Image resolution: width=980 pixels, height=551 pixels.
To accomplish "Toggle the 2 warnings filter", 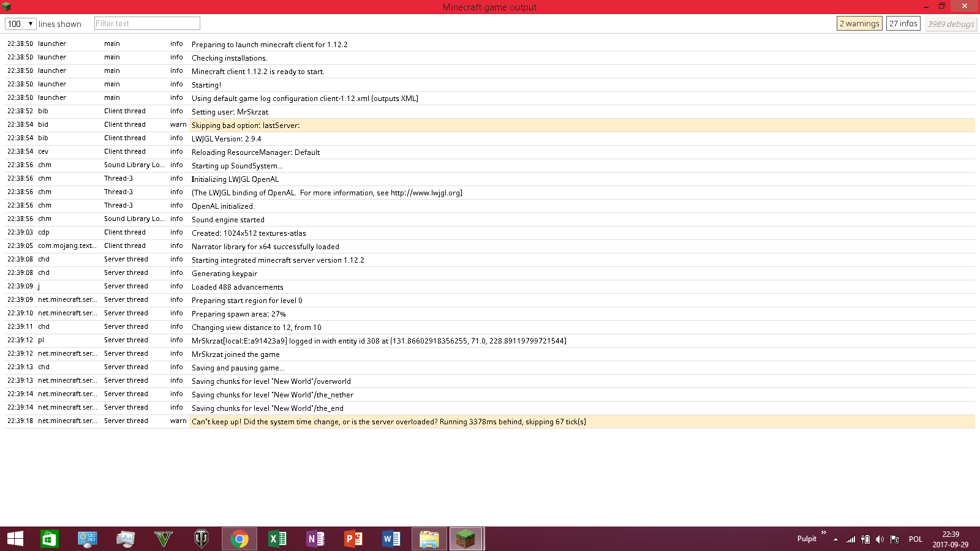I will coord(859,23).
